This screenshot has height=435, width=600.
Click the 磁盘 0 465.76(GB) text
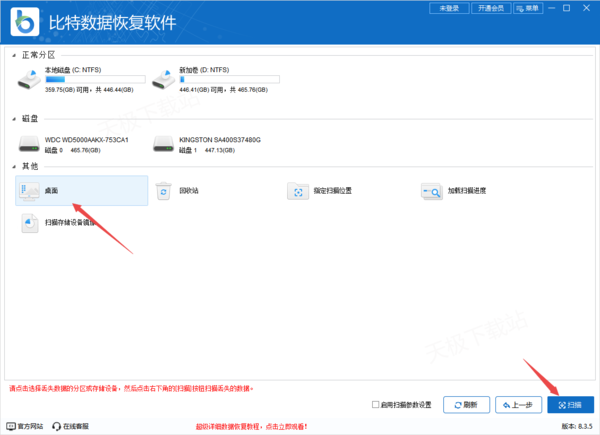pos(73,150)
